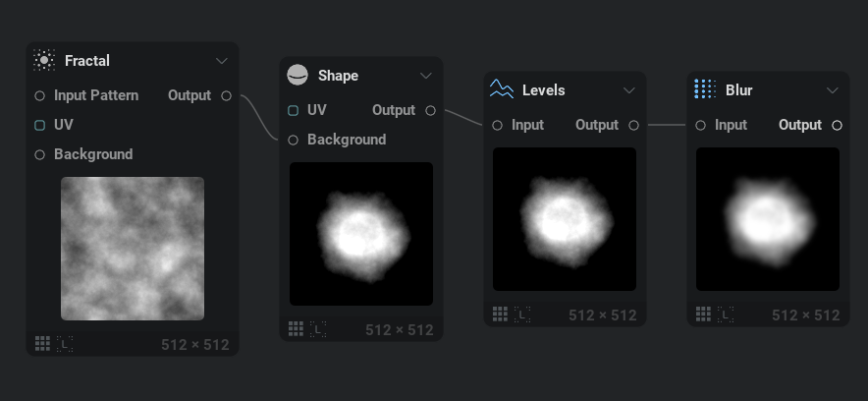Collapse the Fractal node with its chevron
The width and height of the screenshot is (868, 401).
click(222, 61)
